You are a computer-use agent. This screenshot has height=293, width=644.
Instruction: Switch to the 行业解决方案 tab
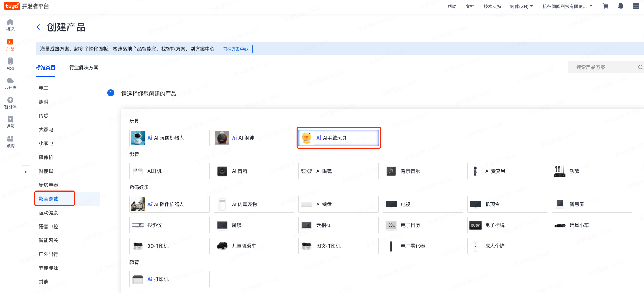pos(83,68)
